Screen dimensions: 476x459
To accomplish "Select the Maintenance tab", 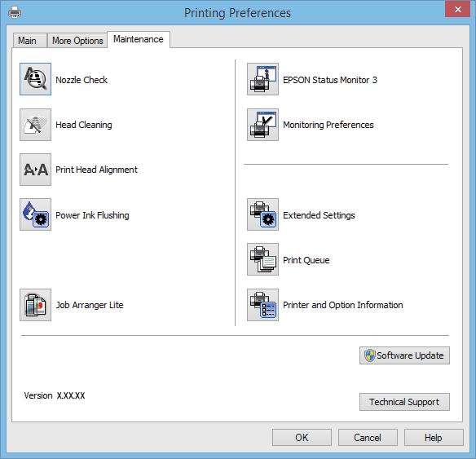I will pos(139,39).
